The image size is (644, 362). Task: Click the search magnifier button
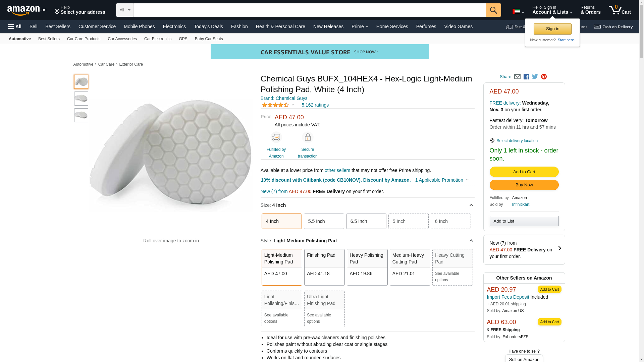click(x=493, y=10)
